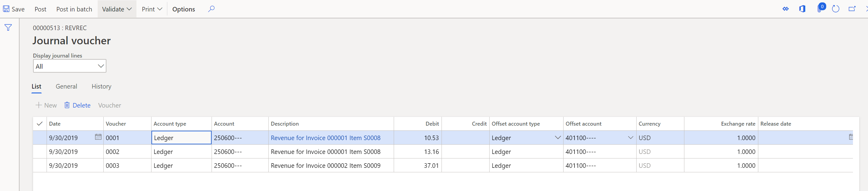Expand the Validate menu
868x191 pixels.
pyautogui.click(x=117, y=9)
